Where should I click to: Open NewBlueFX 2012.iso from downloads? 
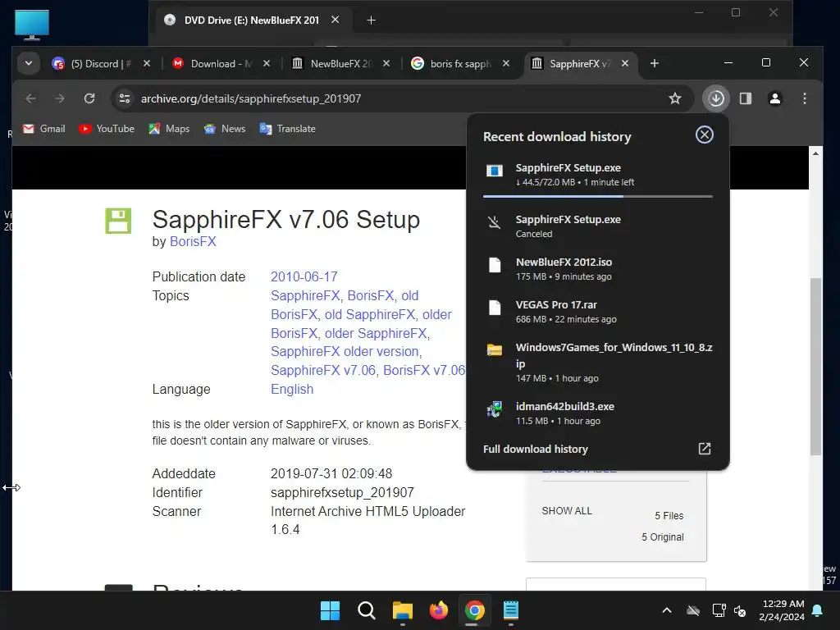point(597,269)
